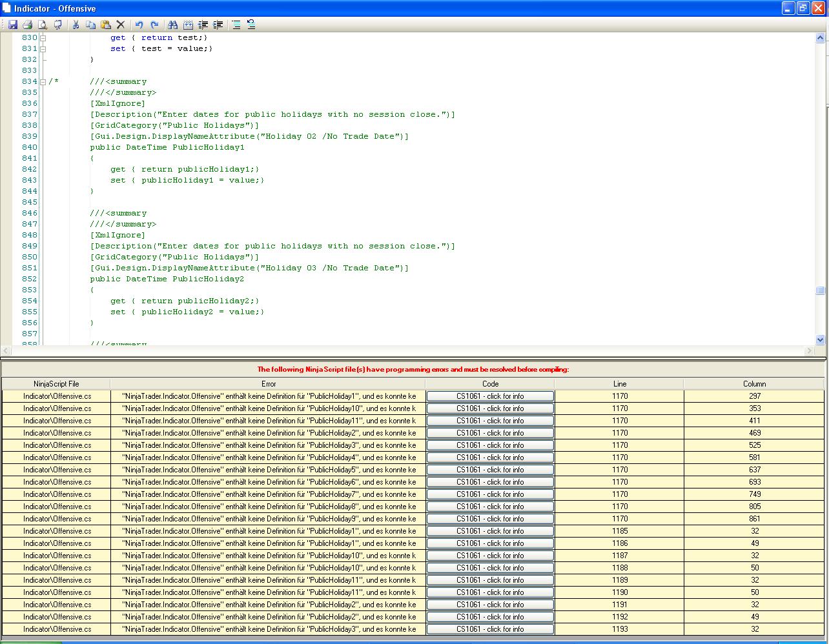Viewport: 829px width, 644px height.
Task: Click the scroll down arrow of the code editor
Action: tap(821, 339)
